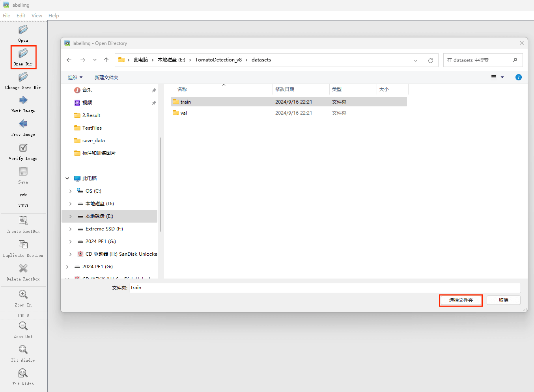Close the Open Directory dialog
Screen dimensions: 534x392
(x=522, y=43)
